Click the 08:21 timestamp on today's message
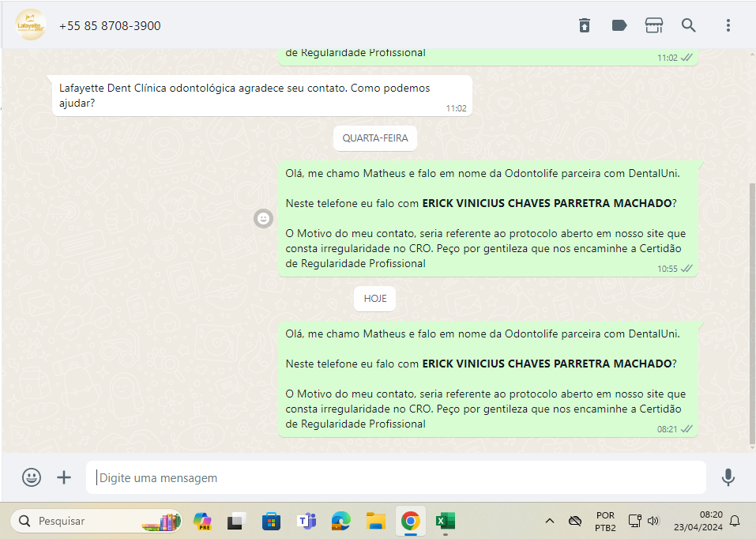 pyautogui.click(x=668, y=429)
